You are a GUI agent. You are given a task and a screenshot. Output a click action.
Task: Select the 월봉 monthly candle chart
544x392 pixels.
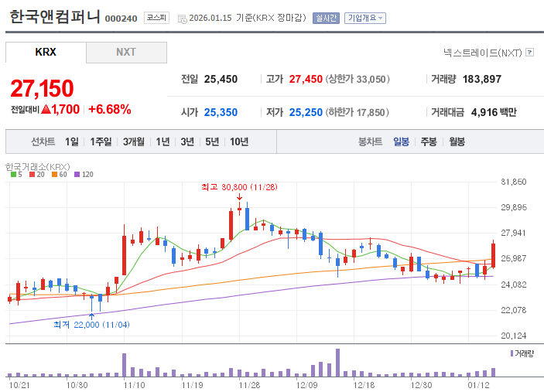[x=457, y=141]
